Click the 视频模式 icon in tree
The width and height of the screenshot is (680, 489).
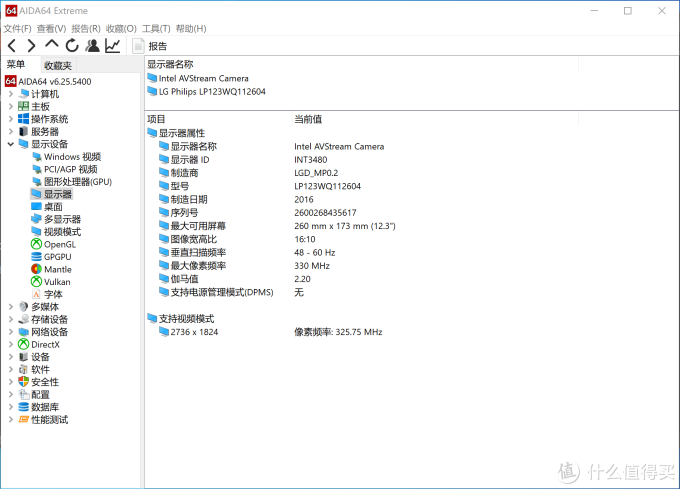(36, 232)
